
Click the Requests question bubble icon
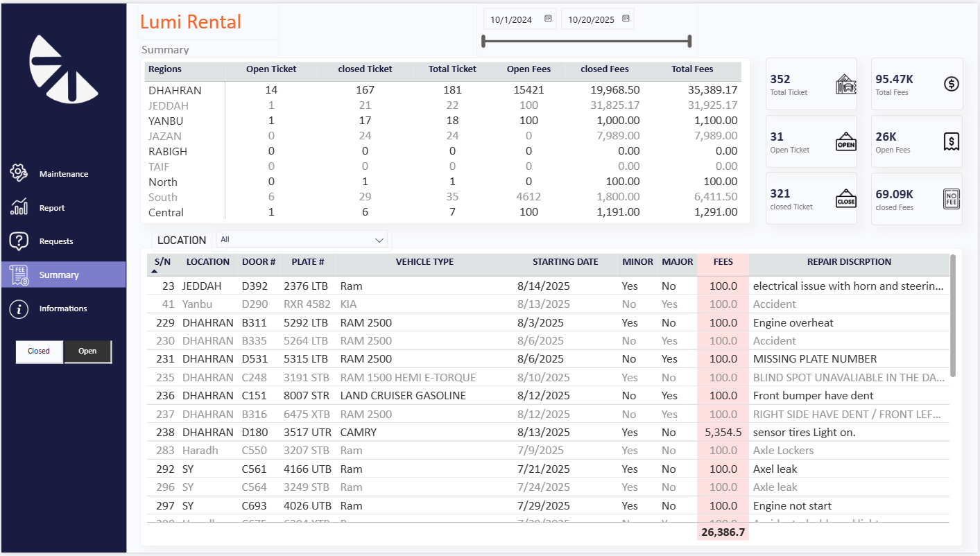[19, 241]
